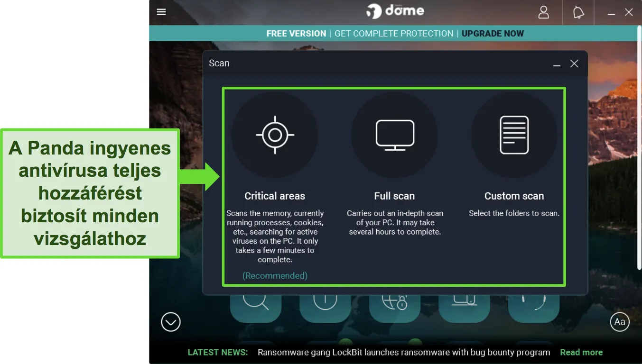The image size is (642, 364).
Task: Select the Critical areas target icon
Action: [275, 135]
